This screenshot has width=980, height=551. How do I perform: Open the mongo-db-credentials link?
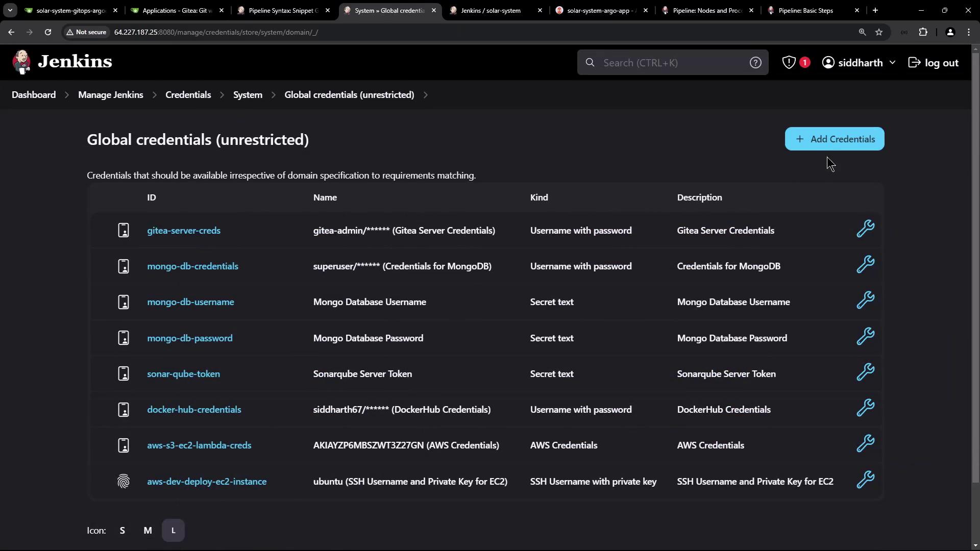[x=192, y=266]
